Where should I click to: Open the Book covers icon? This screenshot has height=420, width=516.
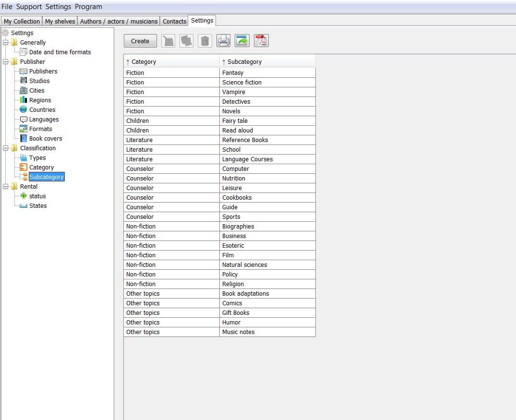(24, 138)
